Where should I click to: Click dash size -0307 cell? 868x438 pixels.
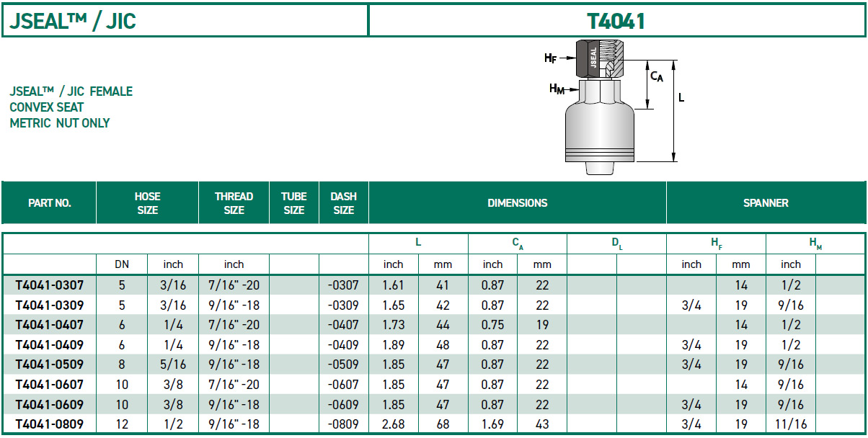pyautogui.click(x=343, y=285)
